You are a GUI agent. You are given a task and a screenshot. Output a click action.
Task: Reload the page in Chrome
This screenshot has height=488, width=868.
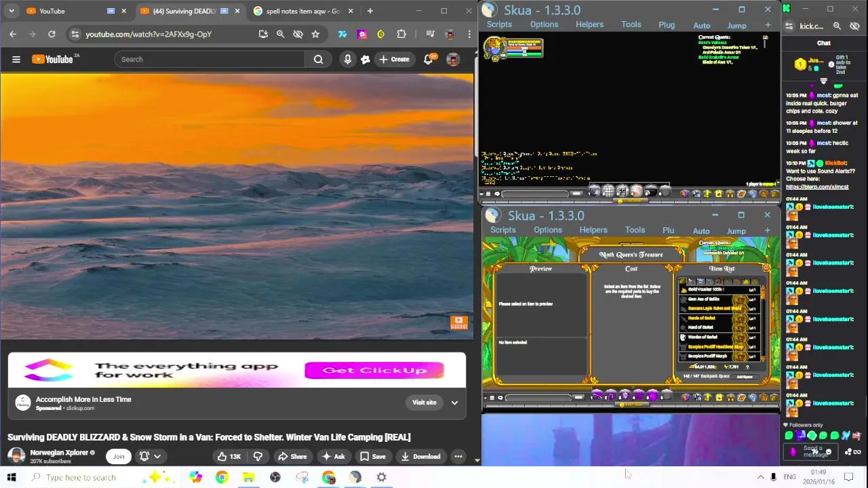point(52,34)
